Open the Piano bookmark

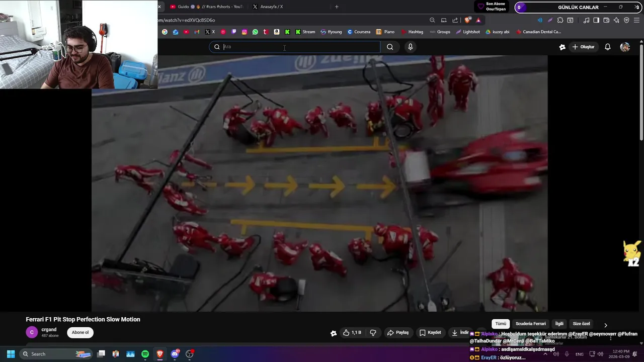pos(385,32)
